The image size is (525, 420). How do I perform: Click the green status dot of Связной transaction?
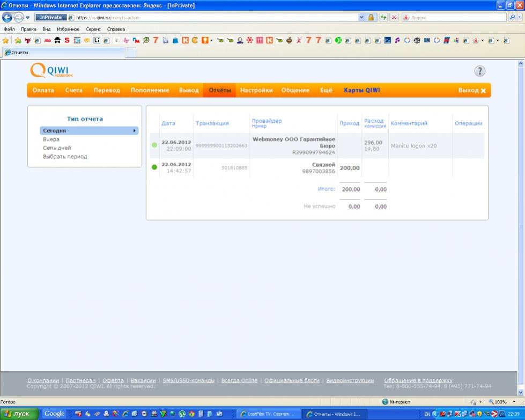point(154,167)
